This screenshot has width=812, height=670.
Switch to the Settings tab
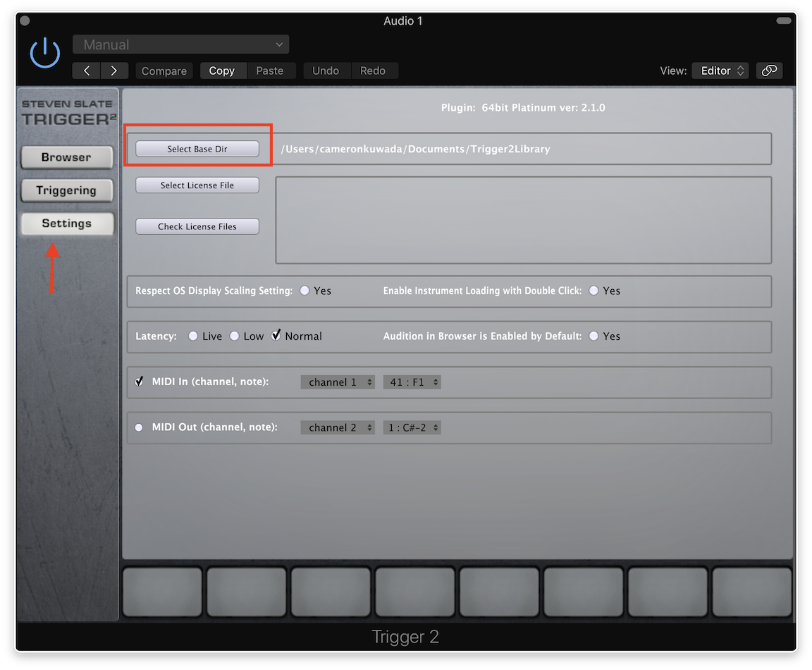point(67,224)
